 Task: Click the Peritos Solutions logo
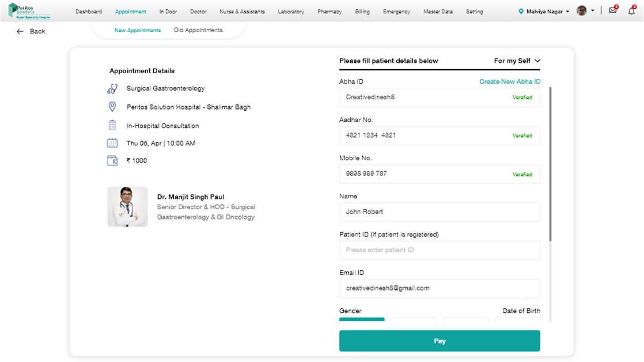pos(30,11)
